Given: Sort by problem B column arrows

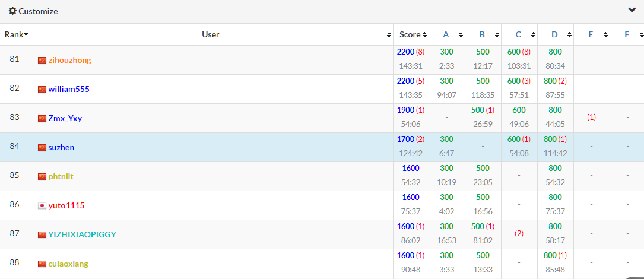Looking at the screenshot, I should click(x=497, y=35).
